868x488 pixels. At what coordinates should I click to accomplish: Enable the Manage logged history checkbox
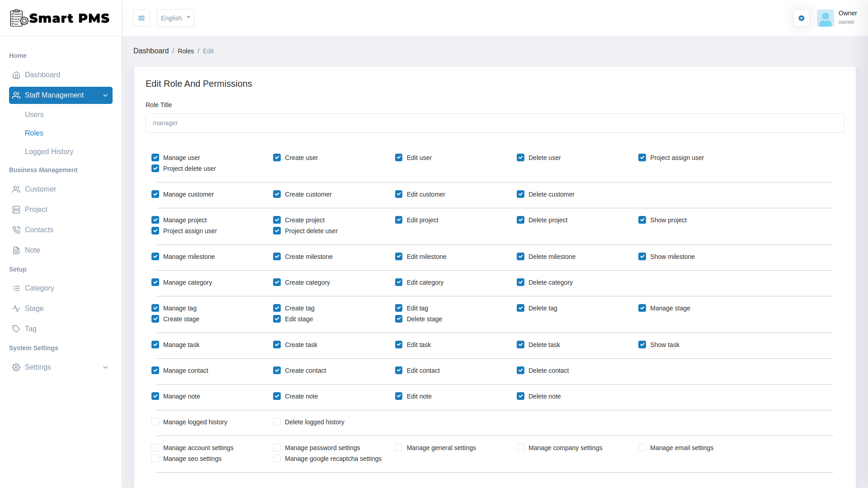(x=155, y=422)
